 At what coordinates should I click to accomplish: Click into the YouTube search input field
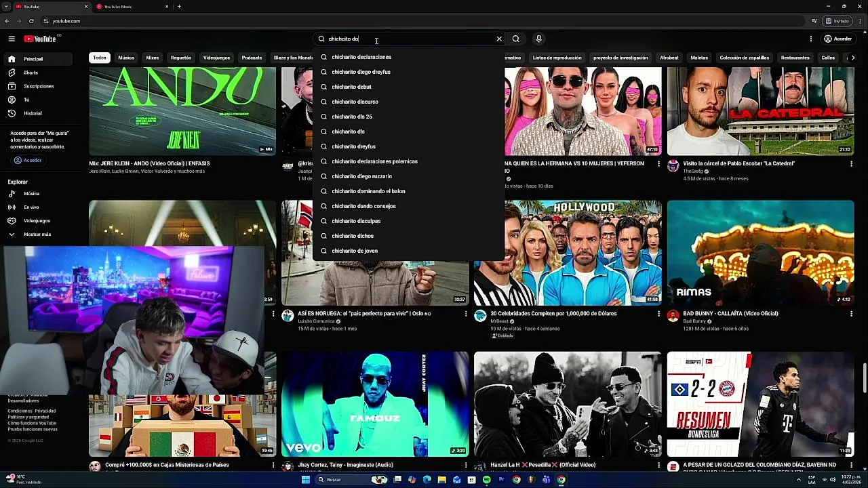(407, 39)
